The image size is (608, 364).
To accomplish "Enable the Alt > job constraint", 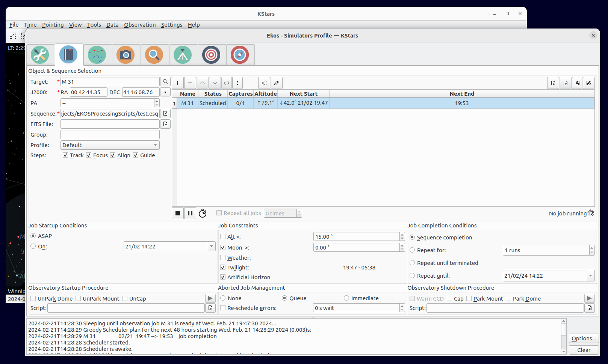I will 222,236.
